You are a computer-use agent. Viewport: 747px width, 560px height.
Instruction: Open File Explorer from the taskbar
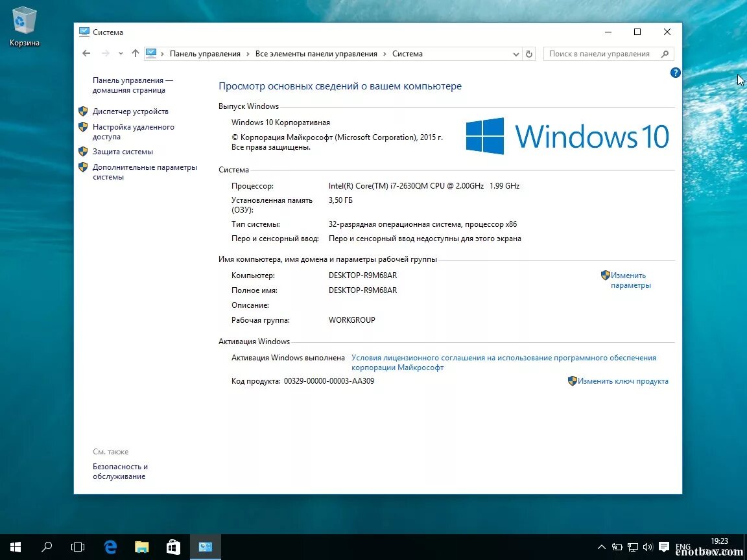[141, 547]
